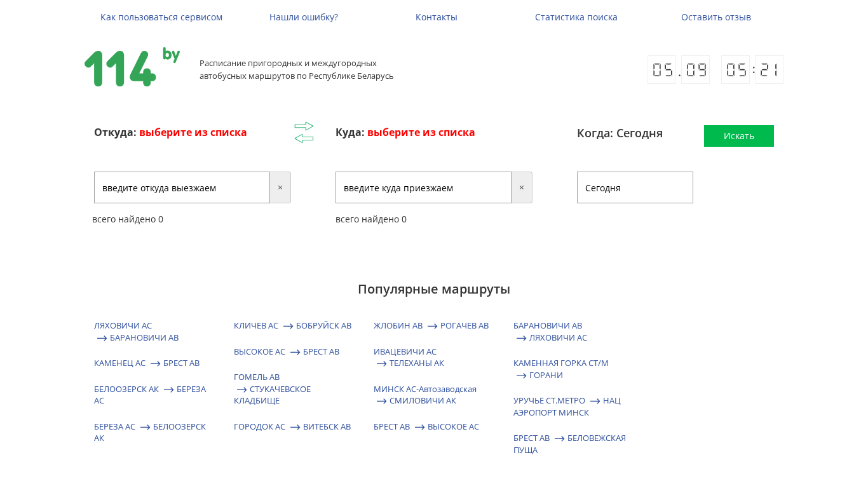This screenshot has height=488, width=868.
Task: Open 'Статистика поиска' link
Action: [x=576, y=17]
